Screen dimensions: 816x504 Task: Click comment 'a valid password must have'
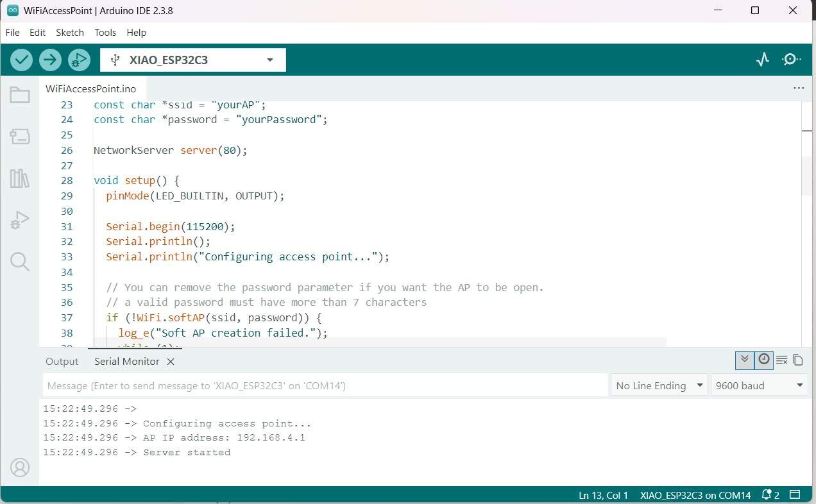click(x=266, y=303)
